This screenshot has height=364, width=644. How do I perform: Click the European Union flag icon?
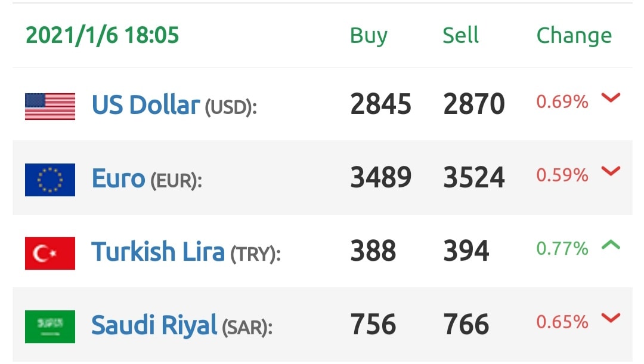[x=50, y=180]
